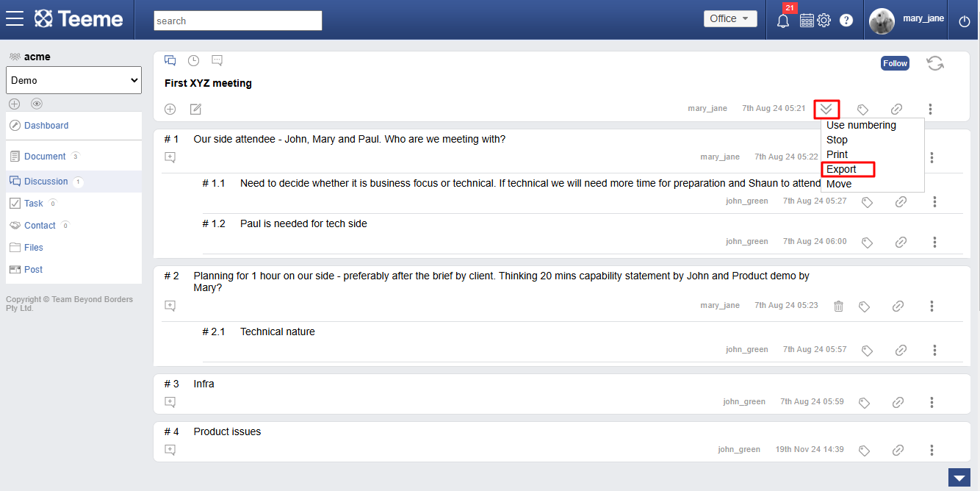Open Dashboard in the sidebar
The height and width of the screenshot is (491, 980).
[46, 126]
